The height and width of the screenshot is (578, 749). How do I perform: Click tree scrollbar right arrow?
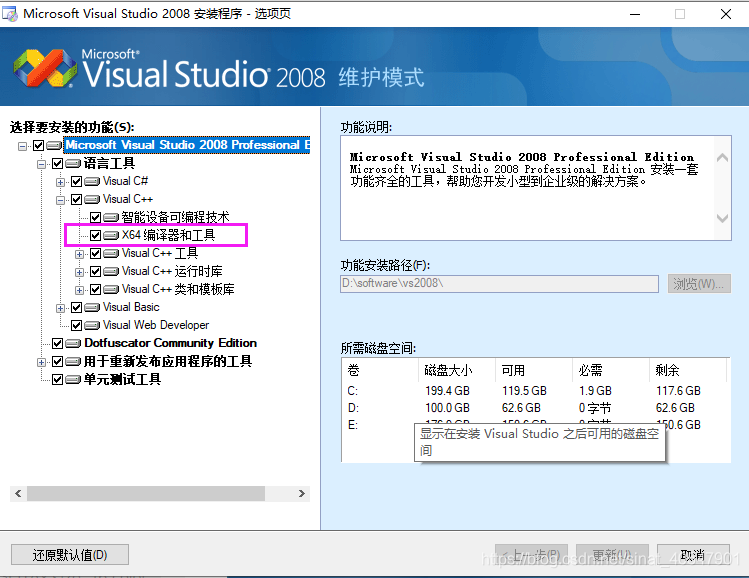coord(301,493)
